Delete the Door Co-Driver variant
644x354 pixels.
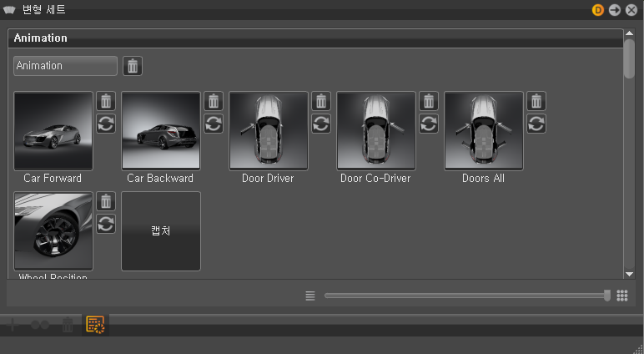click(x=429, y=101)
